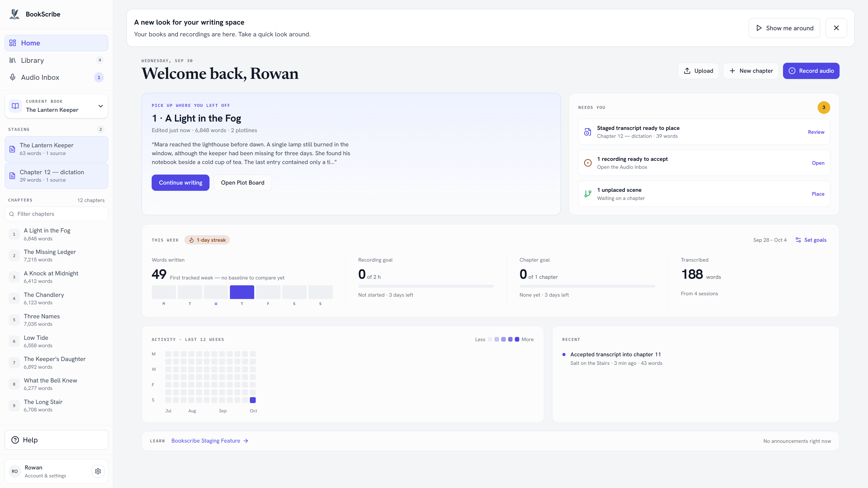Click the recording ready circle icon
Screen dimensions: 868x488
point(588,163)
